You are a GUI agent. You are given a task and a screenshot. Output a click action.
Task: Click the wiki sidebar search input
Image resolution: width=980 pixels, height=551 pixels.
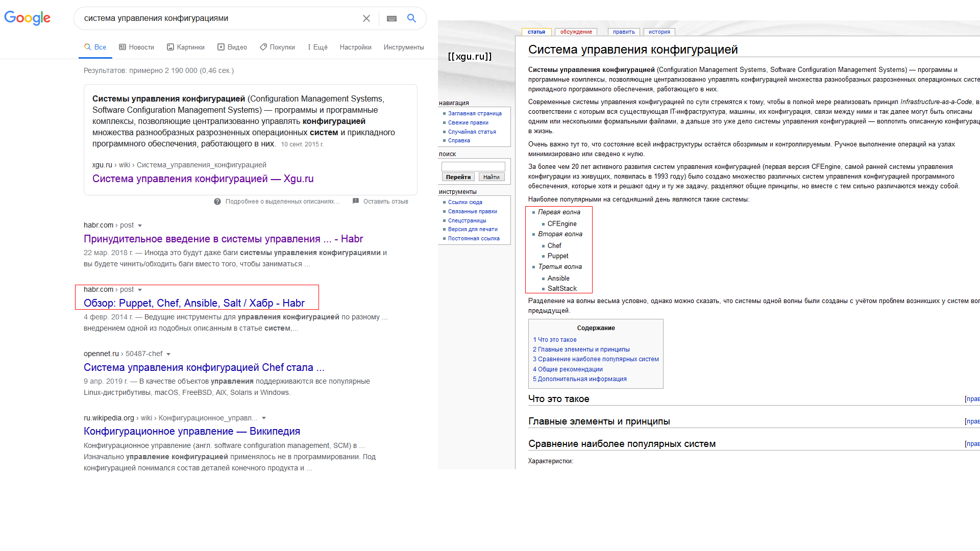[x=473, y=166]
